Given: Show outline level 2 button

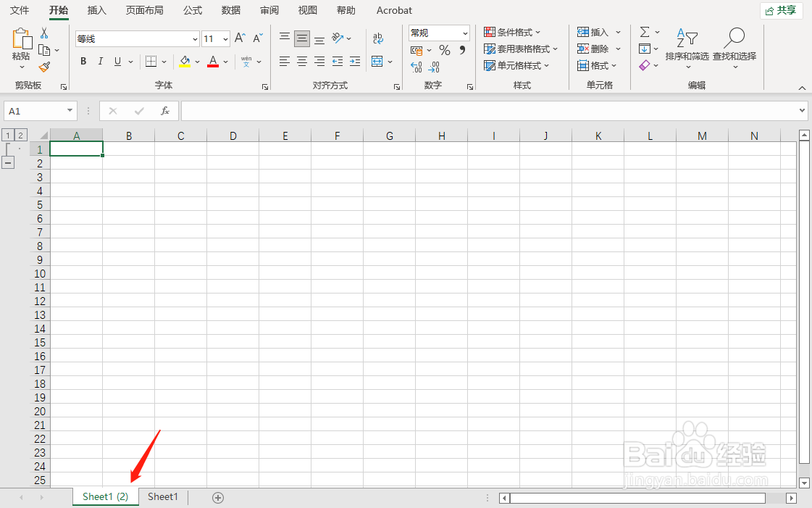Looking at the screenshot, I should [x=20, y=136].
